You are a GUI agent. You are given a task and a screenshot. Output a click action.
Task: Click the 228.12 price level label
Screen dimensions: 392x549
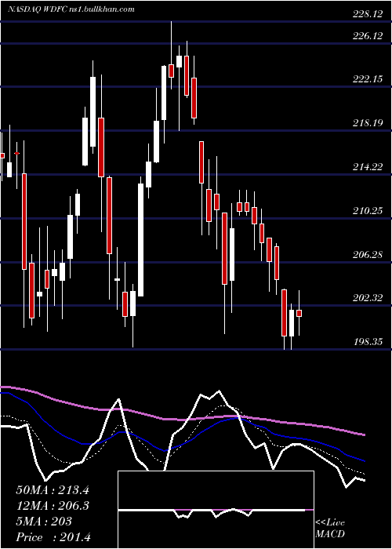click(366, 14)
